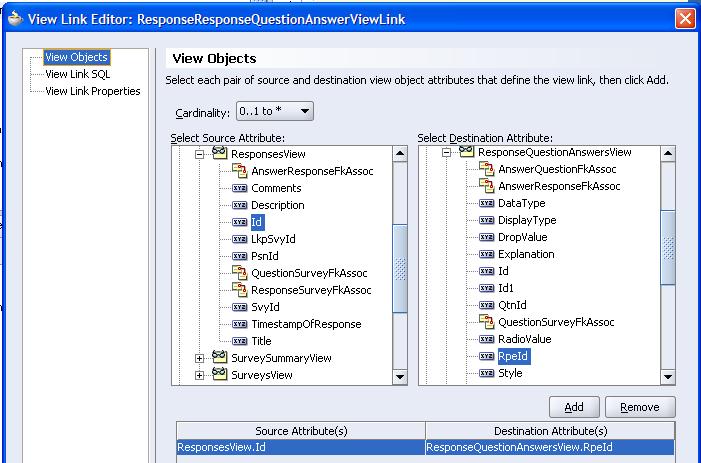The image size is (701, 463).
Task: Click the AnswerResponseFkAssoc icon under ResponsesView
Action: tap(240, 170)
